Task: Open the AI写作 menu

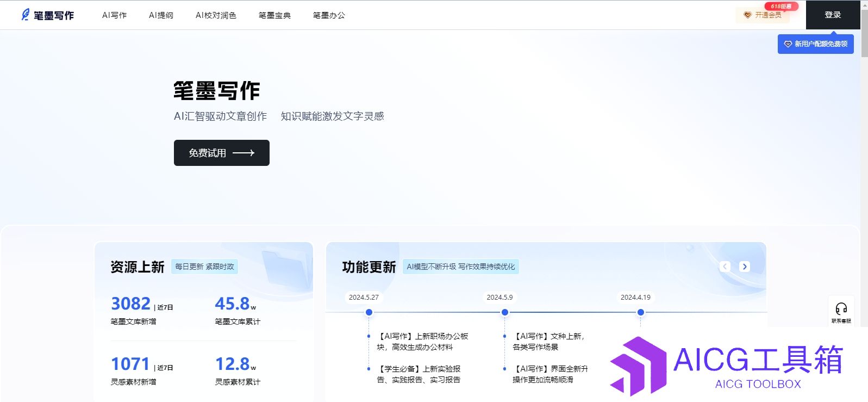Action: (114, 15)
